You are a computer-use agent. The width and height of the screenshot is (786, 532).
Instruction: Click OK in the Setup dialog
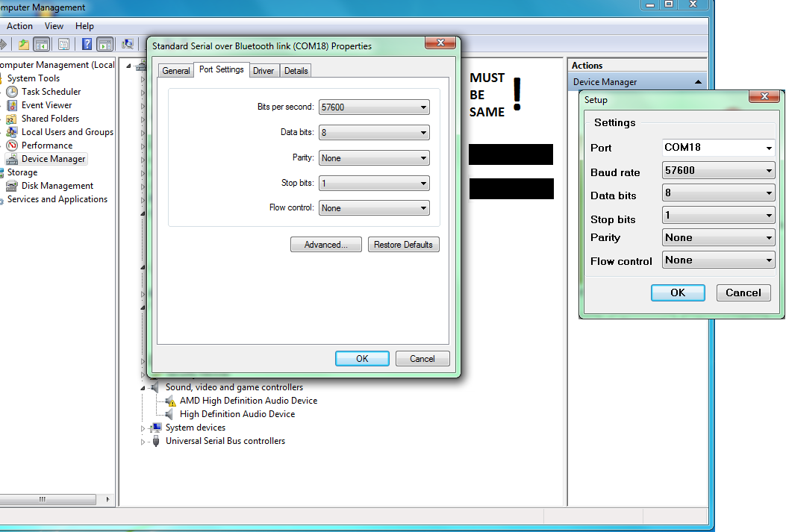coord(678,292)
